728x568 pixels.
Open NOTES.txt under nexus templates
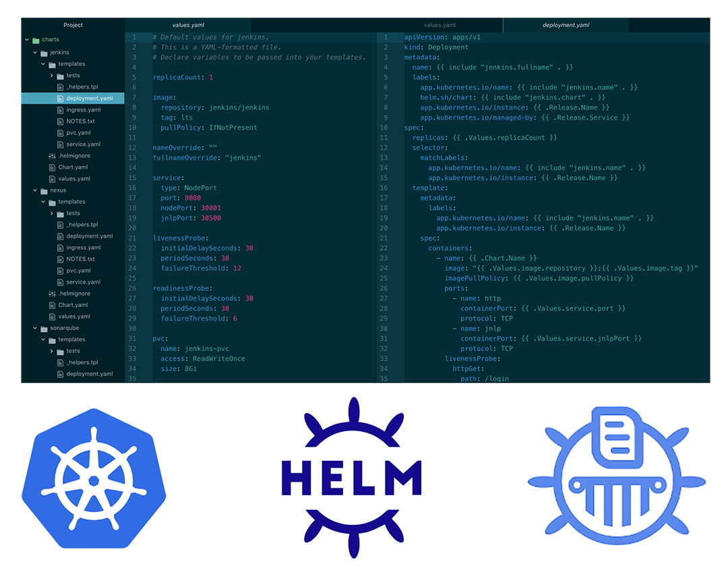pos(80,259)
